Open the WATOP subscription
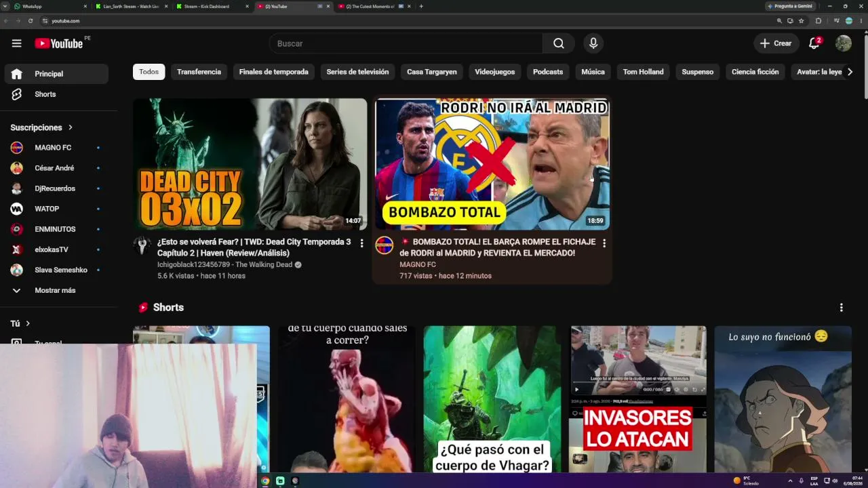Screen dimensions: 868x488 (56, 209)
